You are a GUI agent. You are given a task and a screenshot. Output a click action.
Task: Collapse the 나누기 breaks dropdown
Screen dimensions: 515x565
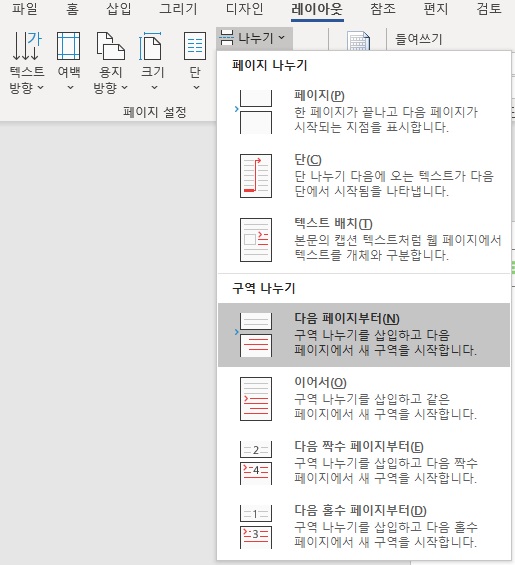[254, 38]
